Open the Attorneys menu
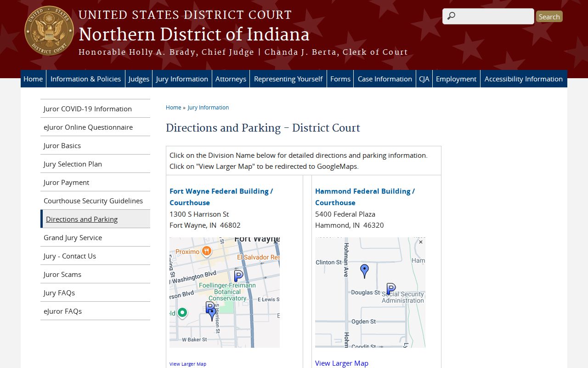The height and width of the screenshot is (368, 588). coord(231,79)
